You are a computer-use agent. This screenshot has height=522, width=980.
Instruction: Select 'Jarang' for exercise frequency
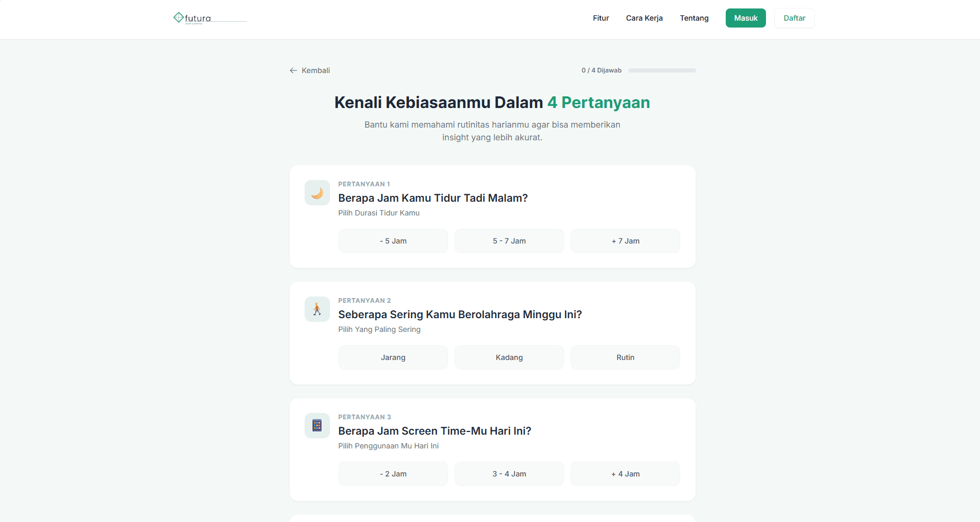point(393,357)
